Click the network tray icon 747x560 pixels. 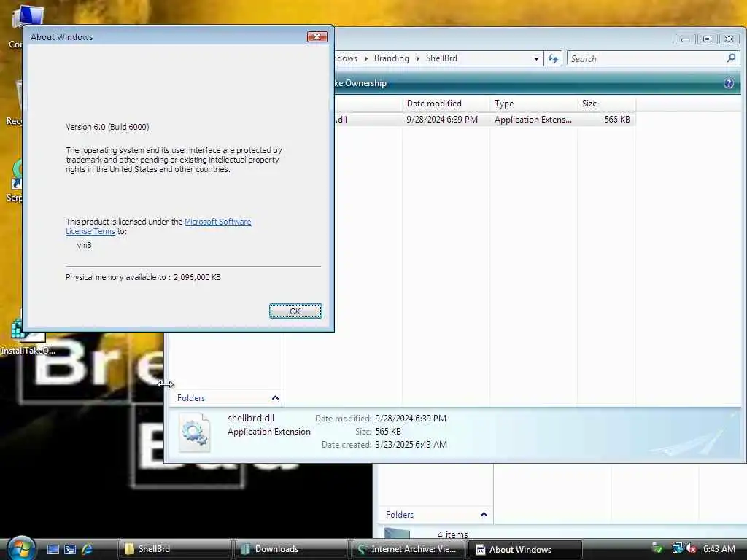[677, 548]
